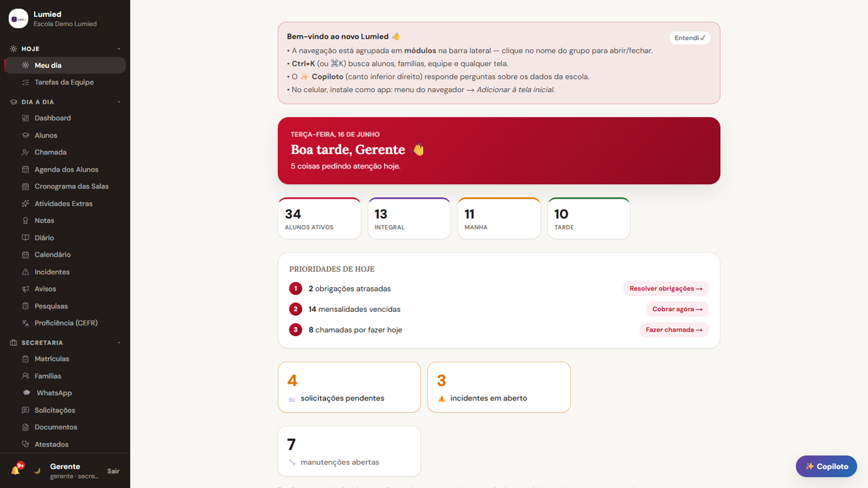This screenshot has width=868, height=488.
Task: Click Gerente user profile name
Action: click(x=65, y=466)
